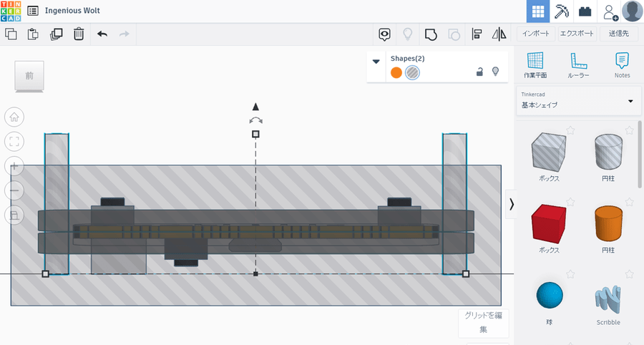Hide selected shapes with lightbulb
The width and height of the screenshot is (644, 345).
point(496,72)
